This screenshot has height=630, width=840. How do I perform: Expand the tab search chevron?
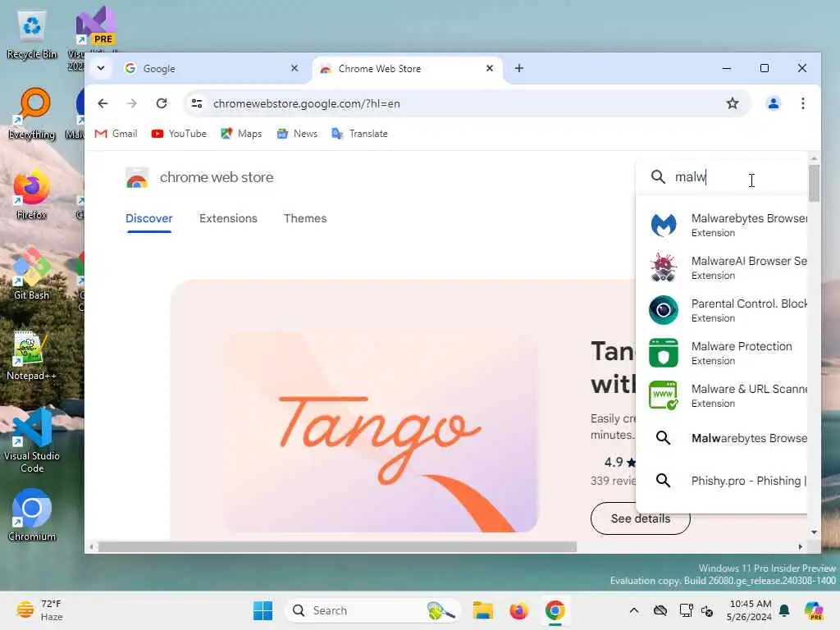(x=101, y=69)
